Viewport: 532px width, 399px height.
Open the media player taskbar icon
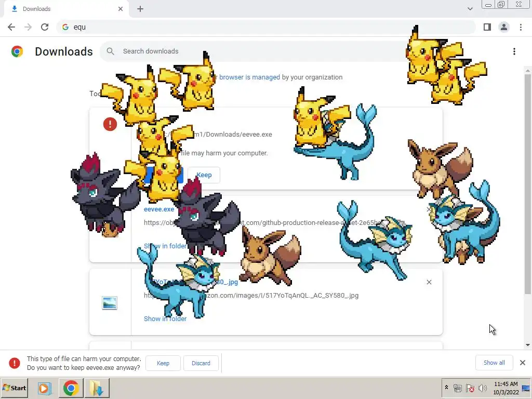click(44, 388)
